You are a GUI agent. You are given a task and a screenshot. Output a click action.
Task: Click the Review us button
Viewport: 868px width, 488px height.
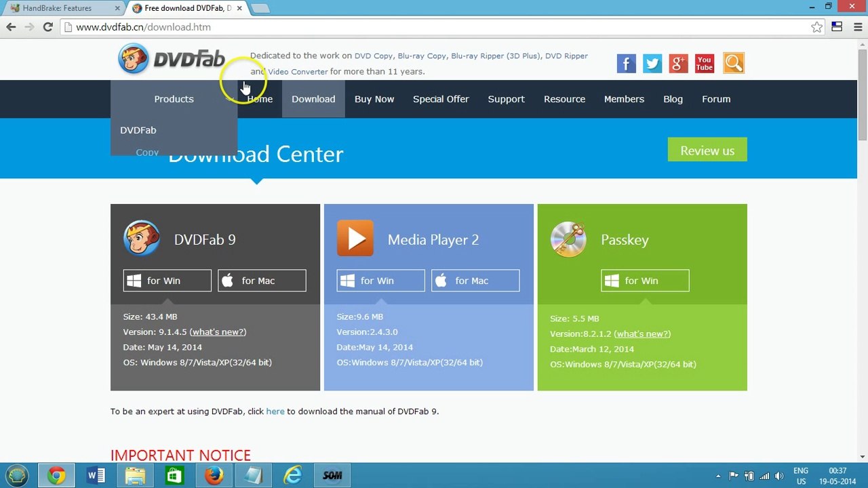coord(707,150)
